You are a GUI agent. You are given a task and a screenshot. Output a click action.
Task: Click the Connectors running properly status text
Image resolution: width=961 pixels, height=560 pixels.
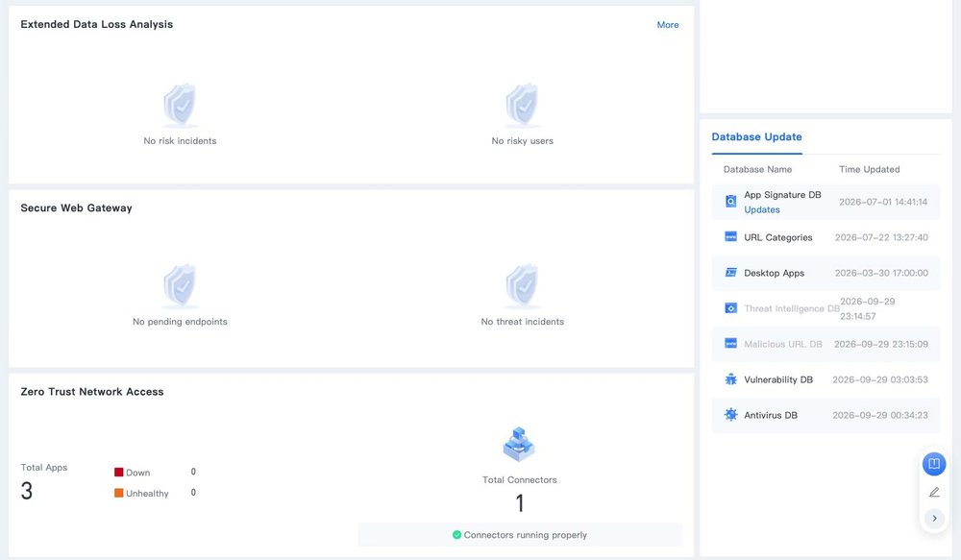526,535
